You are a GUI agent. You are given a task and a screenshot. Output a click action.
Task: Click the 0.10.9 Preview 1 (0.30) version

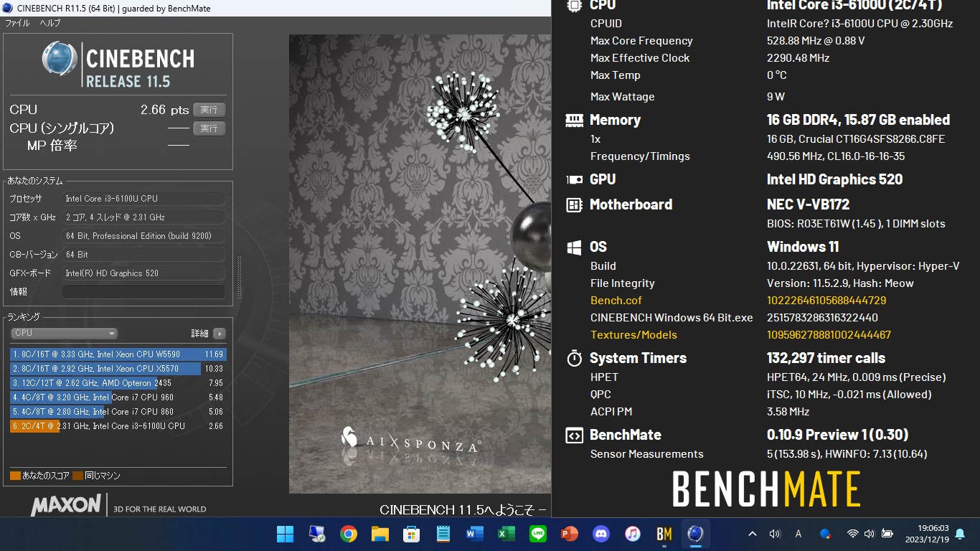click(x=838, y=435)
